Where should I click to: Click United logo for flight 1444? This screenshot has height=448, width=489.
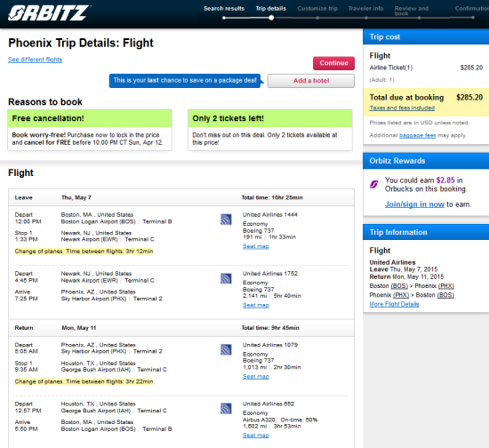(x=226, y=220)
